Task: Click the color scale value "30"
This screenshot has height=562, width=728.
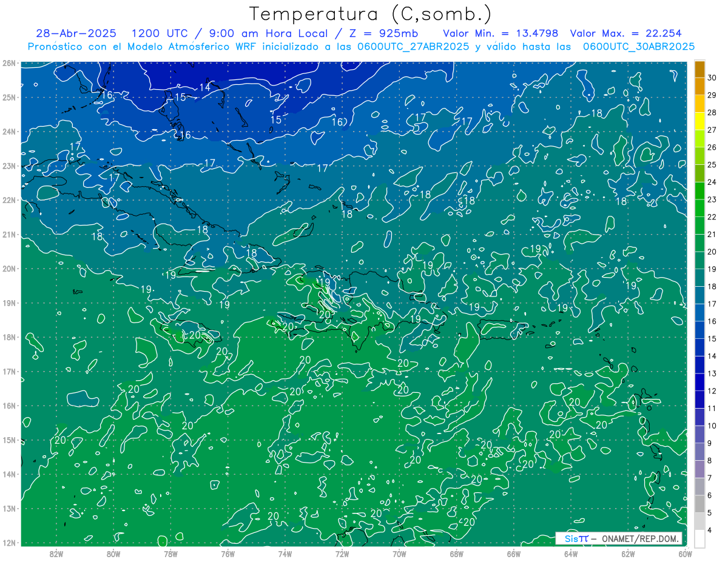Action: [712, 78]
